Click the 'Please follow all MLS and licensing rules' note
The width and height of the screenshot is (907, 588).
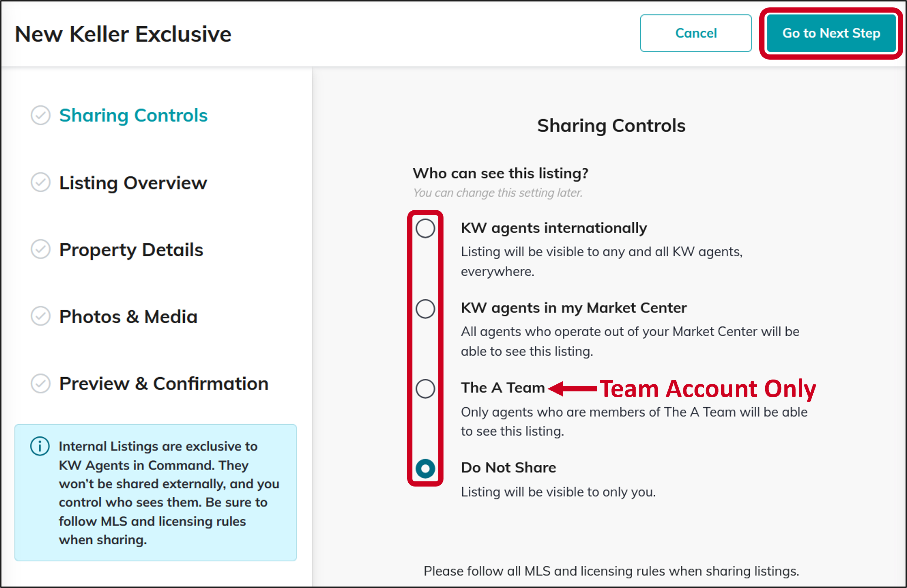(611, 571)
